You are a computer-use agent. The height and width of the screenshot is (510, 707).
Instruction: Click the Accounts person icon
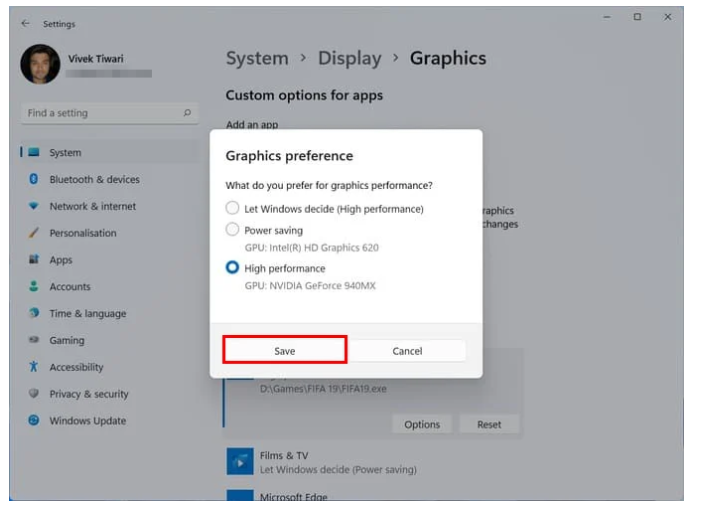[x=33, y=287]
